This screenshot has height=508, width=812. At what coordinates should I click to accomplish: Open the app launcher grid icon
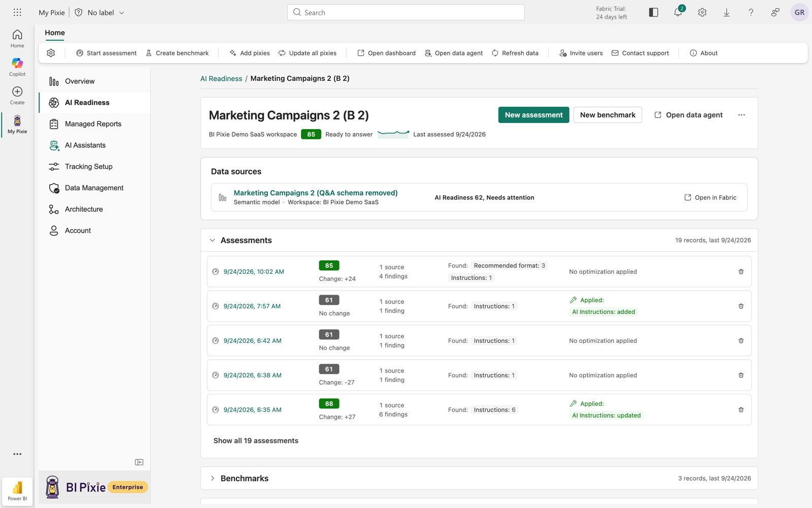pyautogui.click(x=17, y=12)
